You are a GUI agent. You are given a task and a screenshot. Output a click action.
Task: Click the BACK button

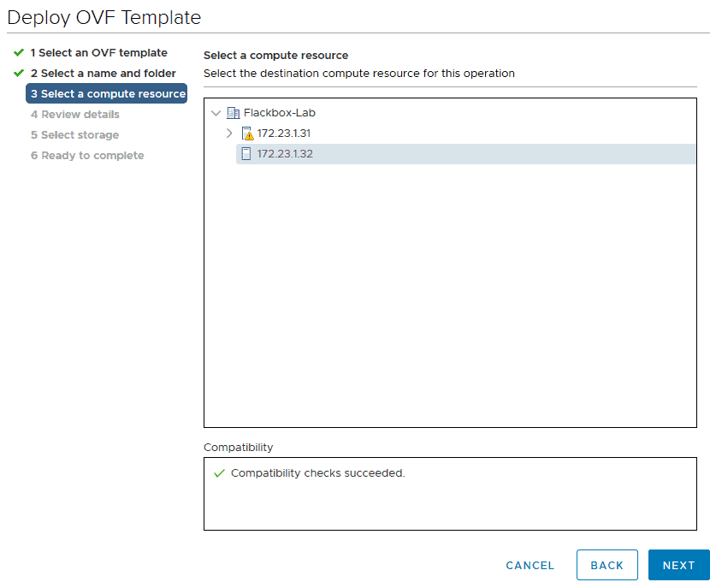[x=607, y=565]
